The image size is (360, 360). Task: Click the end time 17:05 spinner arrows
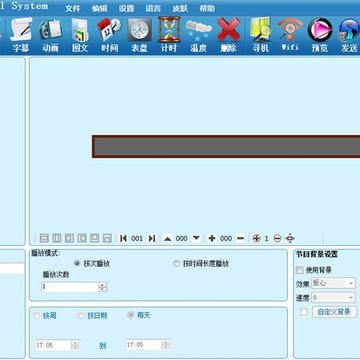166,345
